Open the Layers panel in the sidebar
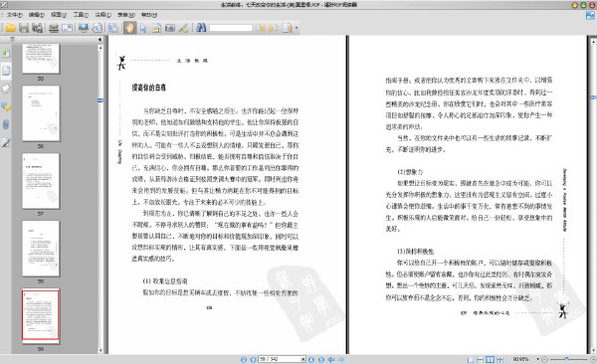This screenshot has width=597, height=364. [x=5, y=89]
